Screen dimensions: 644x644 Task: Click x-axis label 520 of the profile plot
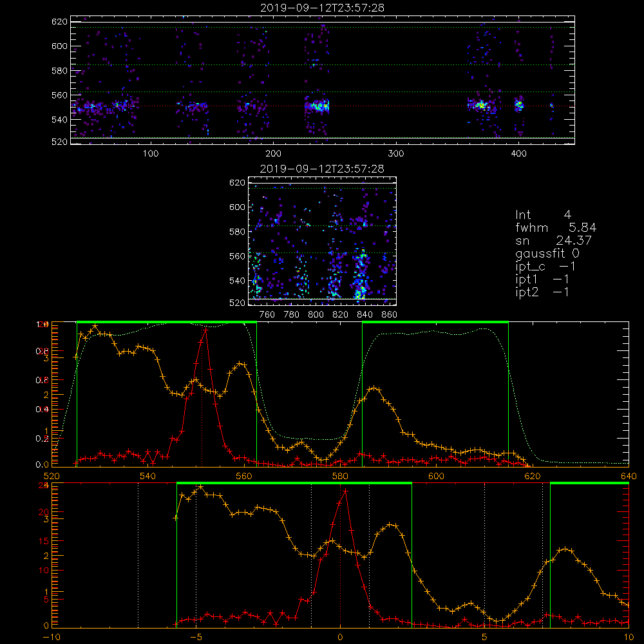point(52,477)
